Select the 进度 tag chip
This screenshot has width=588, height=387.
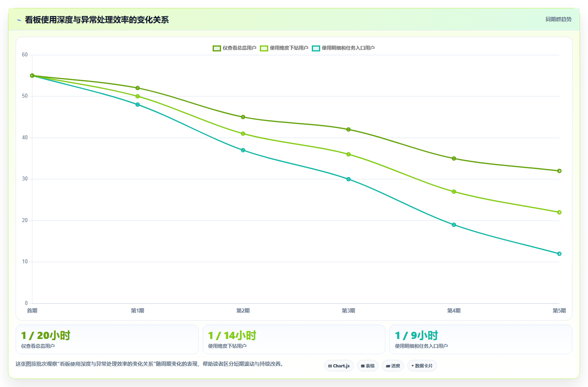coord(393,366)
